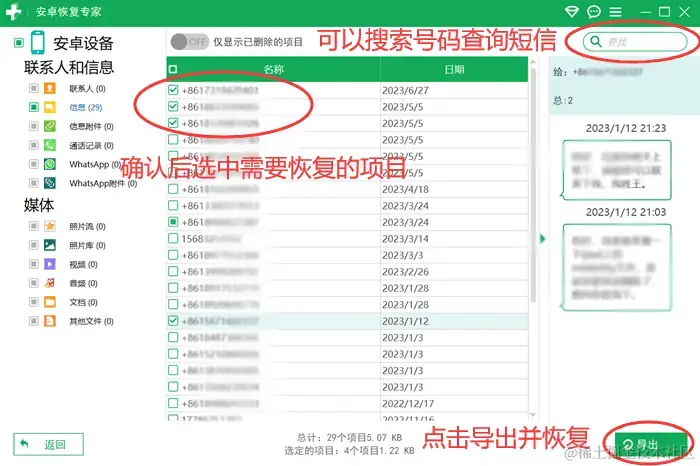The width and height of the screenshot is (700, 466).
Task: Click the scroll-down arrow of message list
Action: [532, 415]
